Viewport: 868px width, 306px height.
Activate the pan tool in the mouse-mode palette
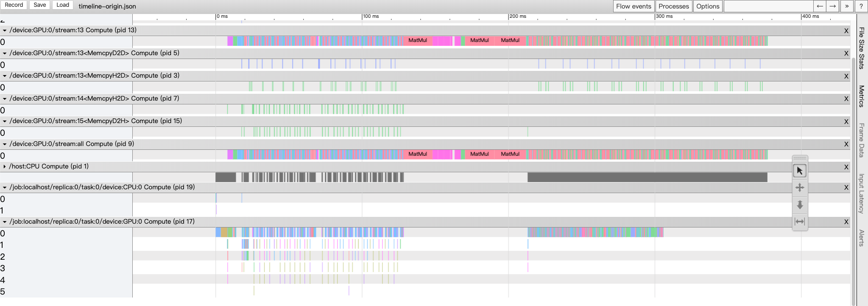pyautogui.click(x=800, y=188)
